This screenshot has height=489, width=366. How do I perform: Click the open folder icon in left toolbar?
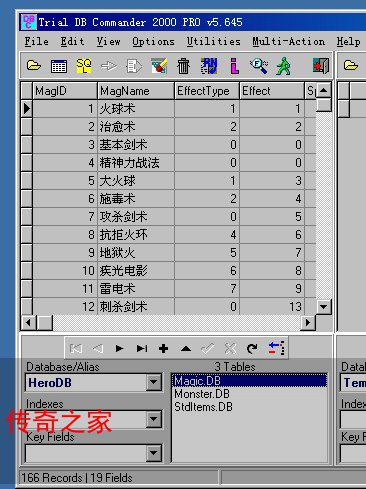[x=34, y=66]
